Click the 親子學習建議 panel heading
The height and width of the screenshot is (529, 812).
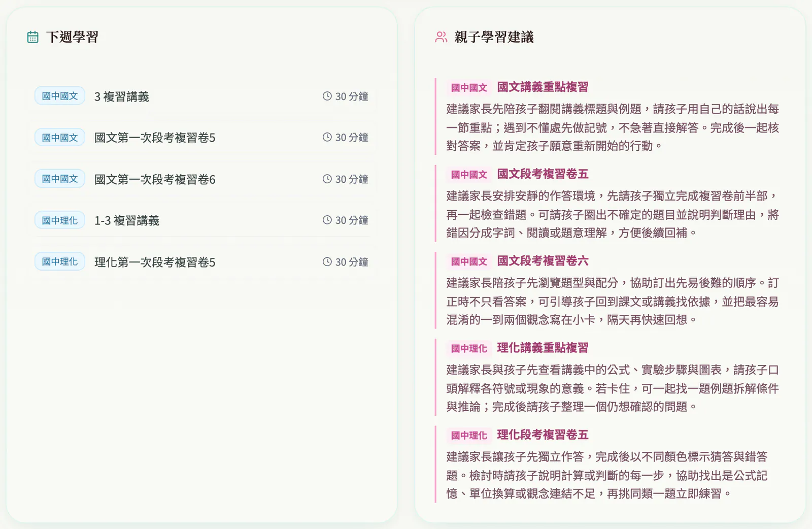(x=494, y=37)
